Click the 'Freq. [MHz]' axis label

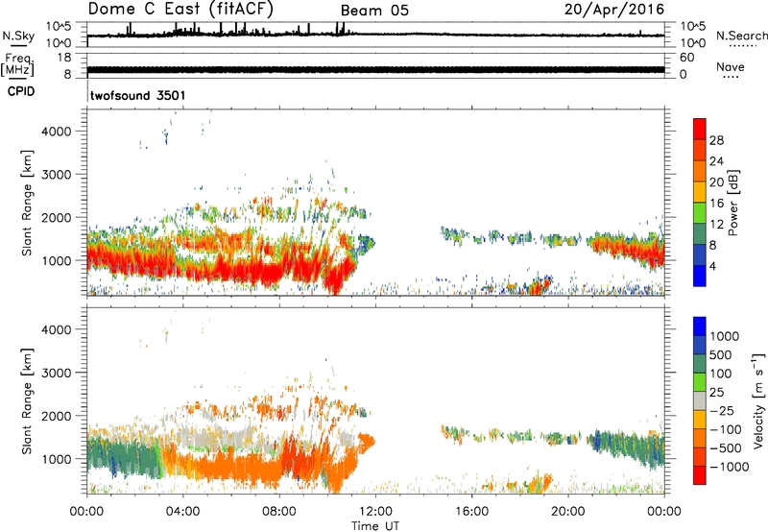[x=18, y=64]
